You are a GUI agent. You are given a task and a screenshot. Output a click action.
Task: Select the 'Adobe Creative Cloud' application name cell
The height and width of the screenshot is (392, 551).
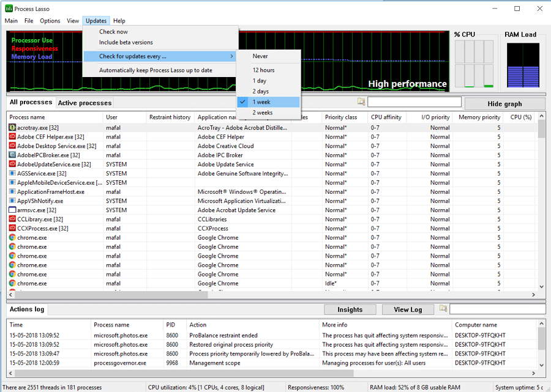pyautogui.click(x=225, y=146)
